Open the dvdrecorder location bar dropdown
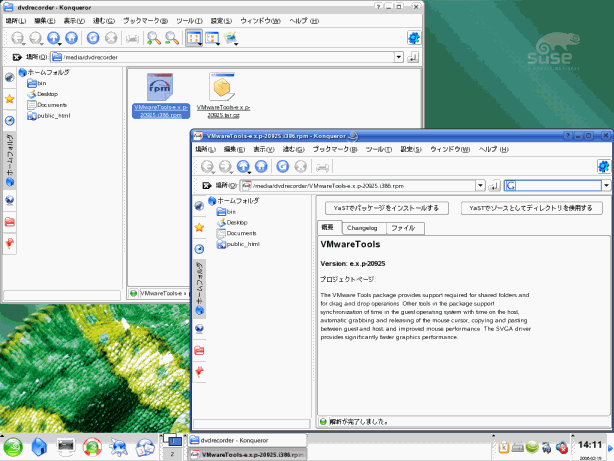 (399, 57)
